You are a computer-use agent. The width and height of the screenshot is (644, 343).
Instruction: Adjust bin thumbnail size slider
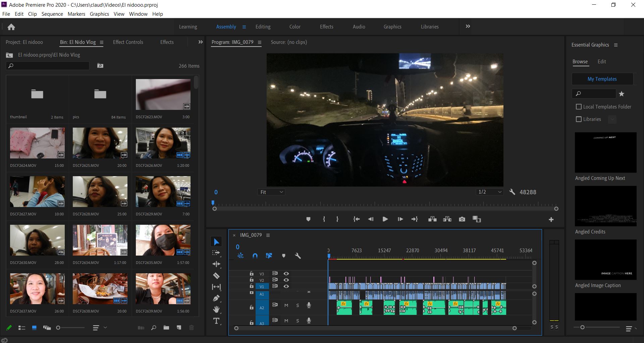pos(58,328)
